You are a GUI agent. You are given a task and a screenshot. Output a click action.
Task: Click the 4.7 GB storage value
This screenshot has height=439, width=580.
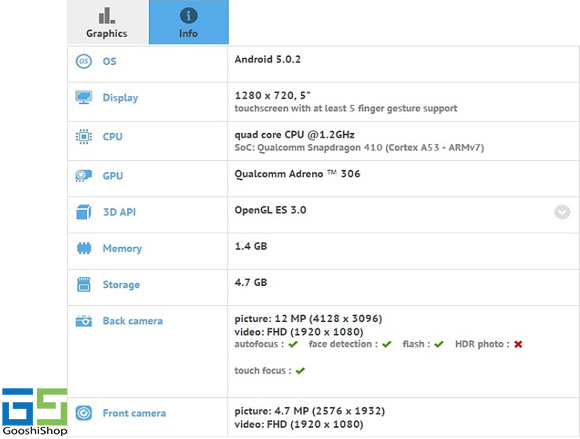pos(251,283)
